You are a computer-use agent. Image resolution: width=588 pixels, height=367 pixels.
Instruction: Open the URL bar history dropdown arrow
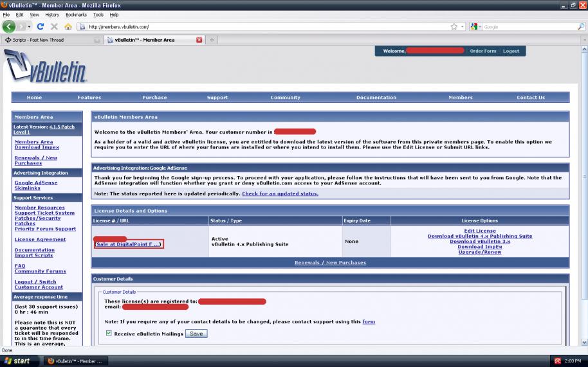click(463, 26)
